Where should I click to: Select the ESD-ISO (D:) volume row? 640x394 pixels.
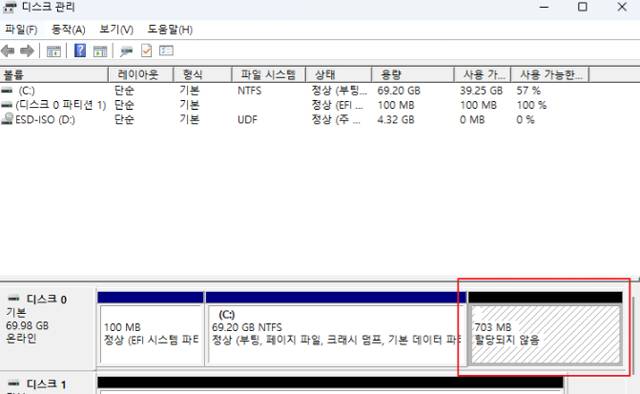pos(294,120)
